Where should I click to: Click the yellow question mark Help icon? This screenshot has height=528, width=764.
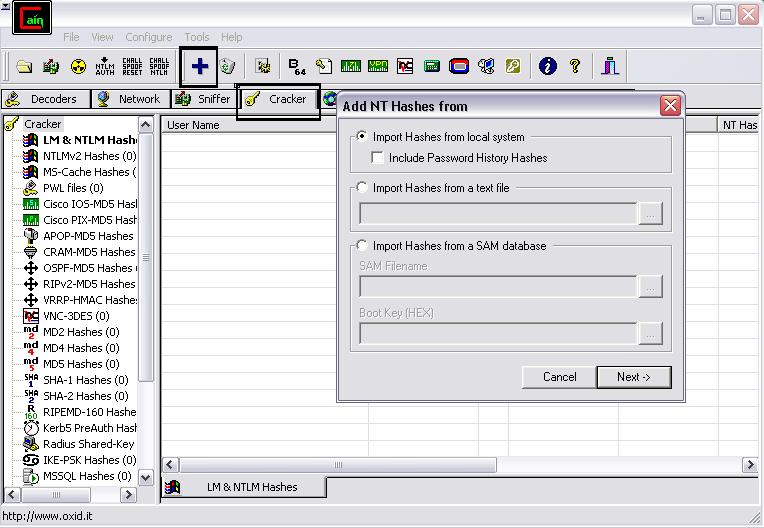point(575,66)
